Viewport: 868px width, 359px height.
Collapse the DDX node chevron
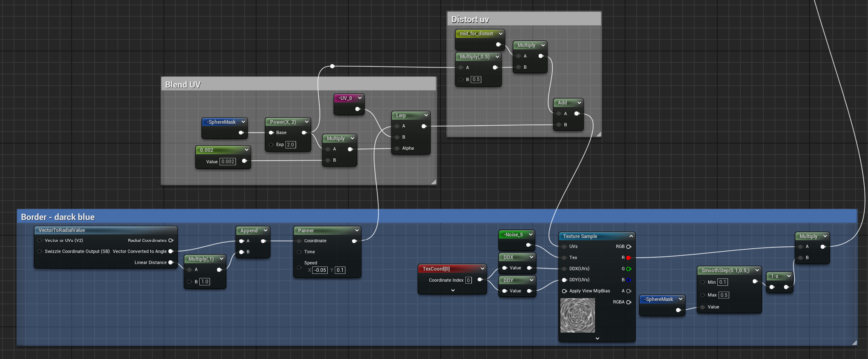531,257
